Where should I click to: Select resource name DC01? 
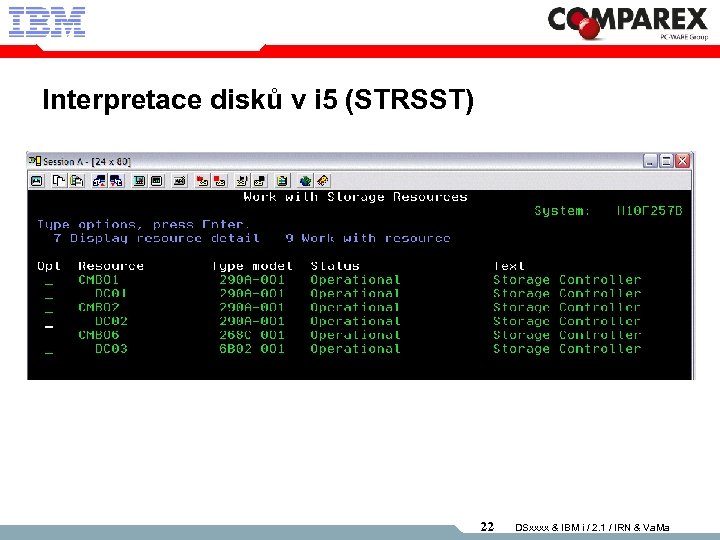click(x=111, y=293)
